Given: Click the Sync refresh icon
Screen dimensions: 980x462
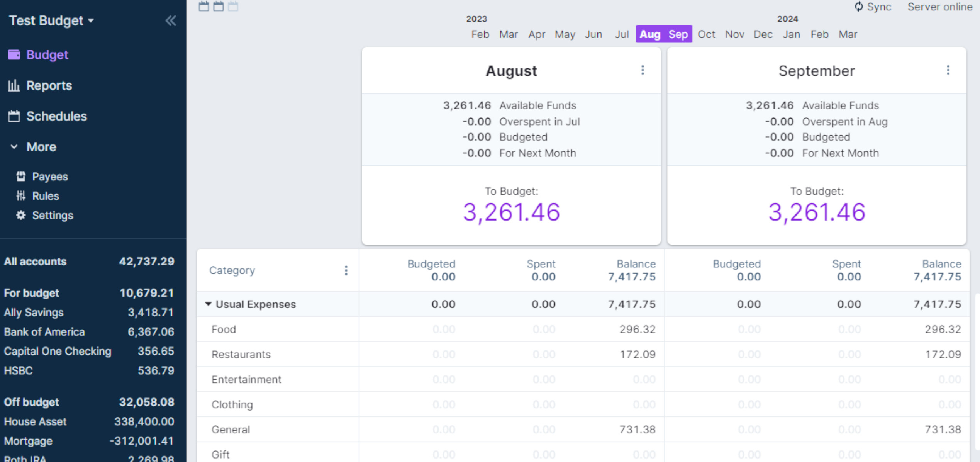Looking at the screenshot, I should tap(858, 7).
